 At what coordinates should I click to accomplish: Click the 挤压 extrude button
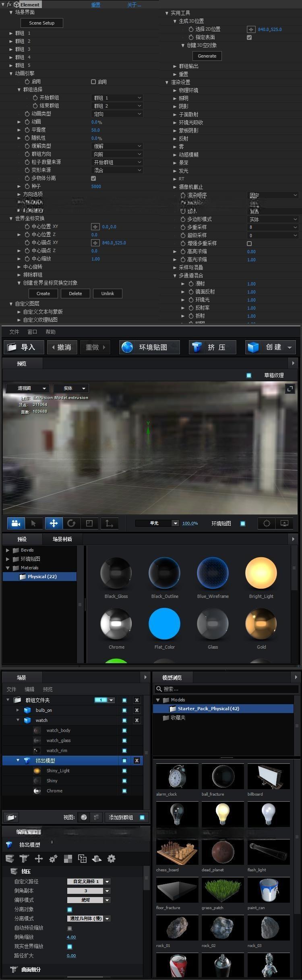click(x=213, y=347)
